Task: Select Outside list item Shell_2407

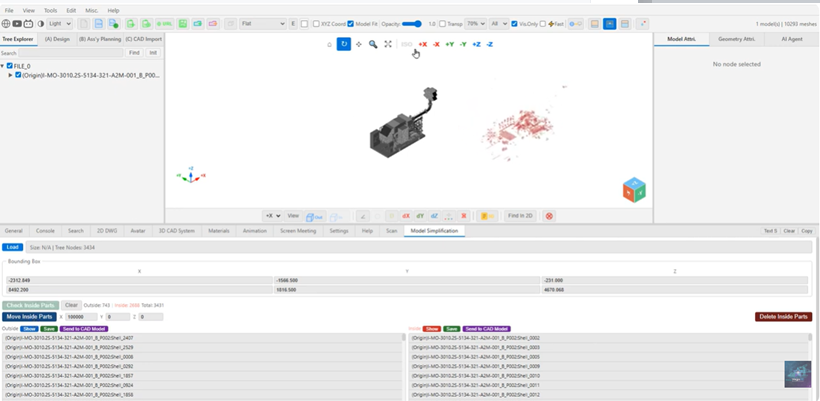Action: (x=202, y=338)
